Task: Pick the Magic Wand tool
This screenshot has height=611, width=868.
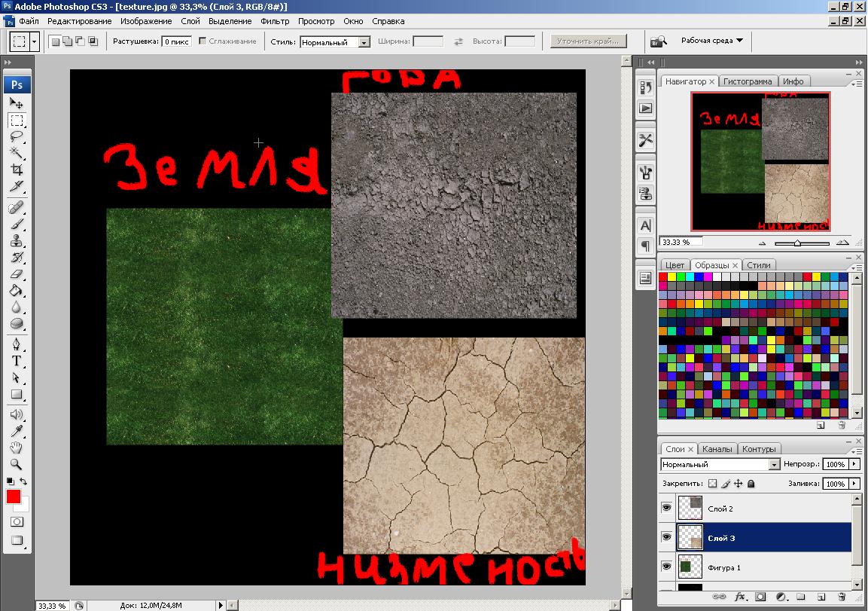Action: tap(17, 153)
